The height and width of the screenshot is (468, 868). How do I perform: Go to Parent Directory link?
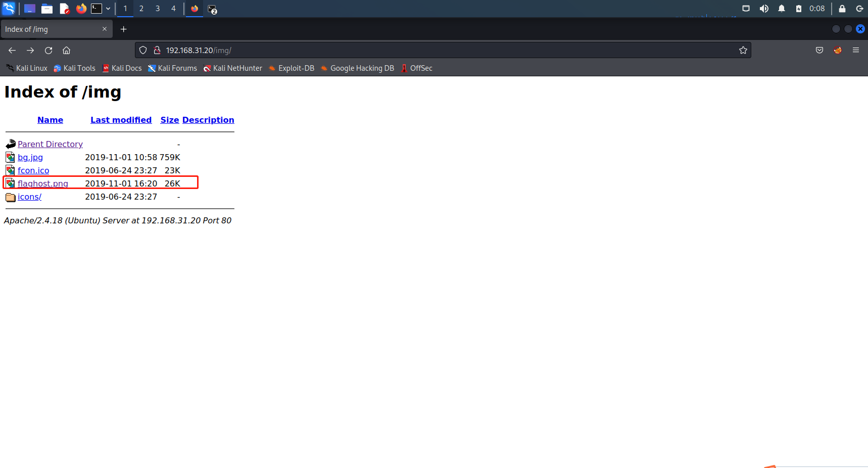[50, 144]
